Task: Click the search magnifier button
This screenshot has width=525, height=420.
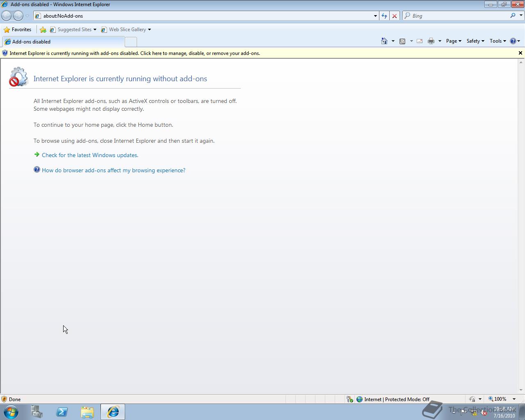Action: click(x=513, y=16)
